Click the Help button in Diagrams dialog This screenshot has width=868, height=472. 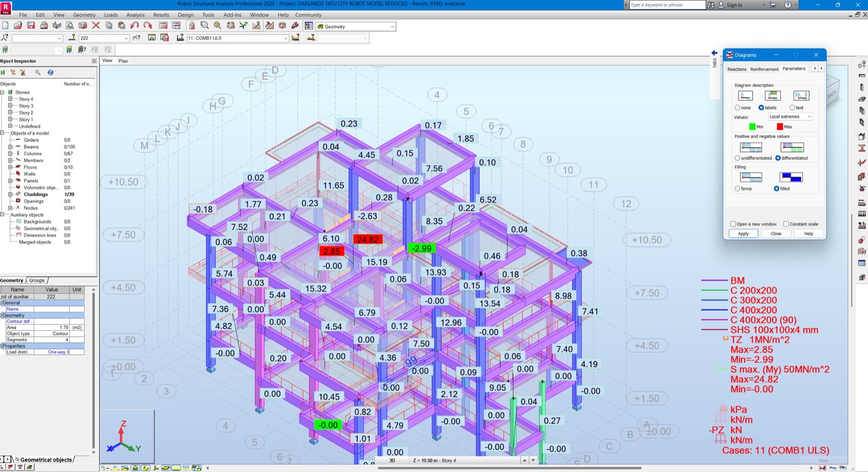tap(808, 234)
